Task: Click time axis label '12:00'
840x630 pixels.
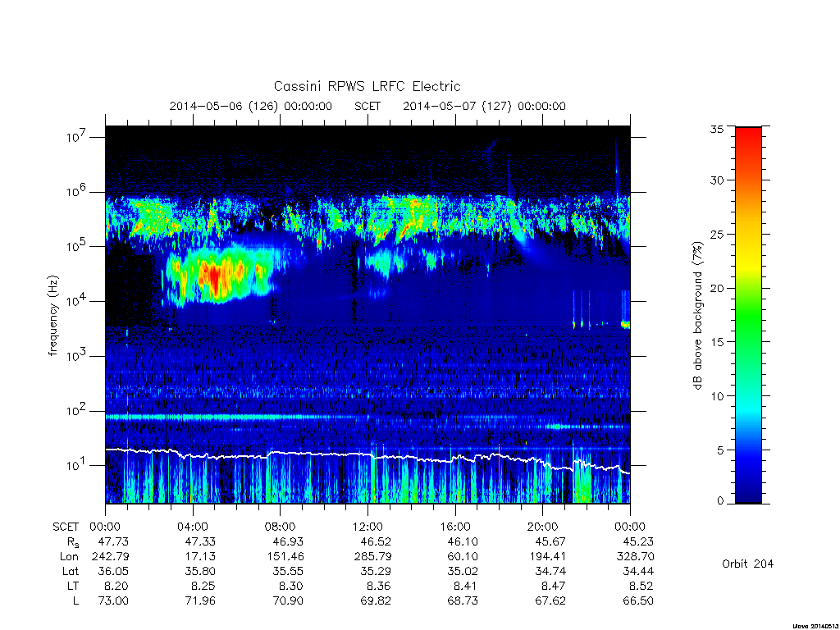Action: click(367, 527)
